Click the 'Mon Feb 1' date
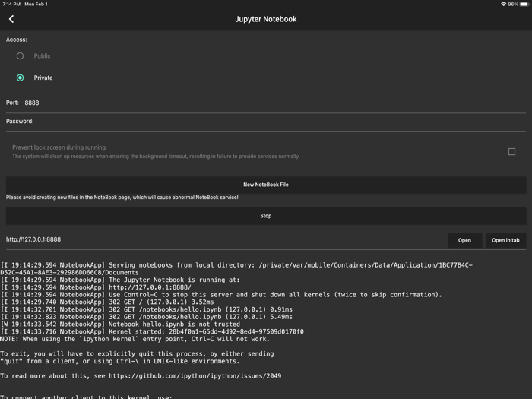532x399 pixels. pos(36,4)
